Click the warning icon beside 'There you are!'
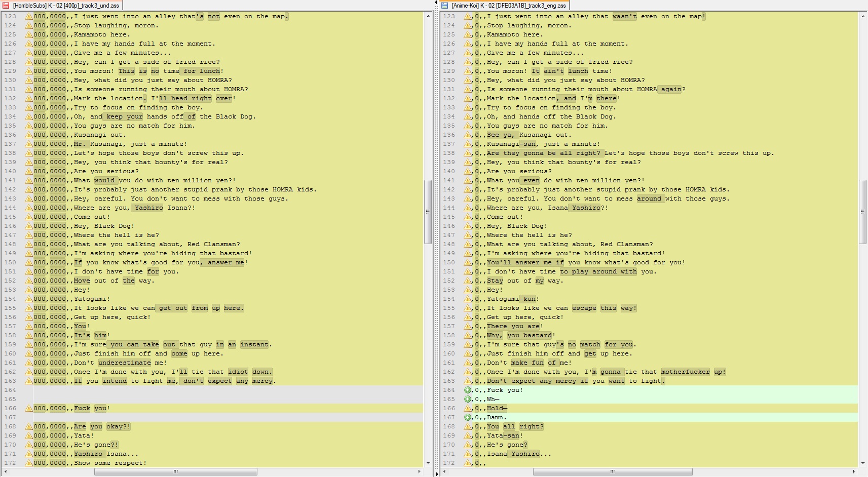 click(x=468, y=326)
